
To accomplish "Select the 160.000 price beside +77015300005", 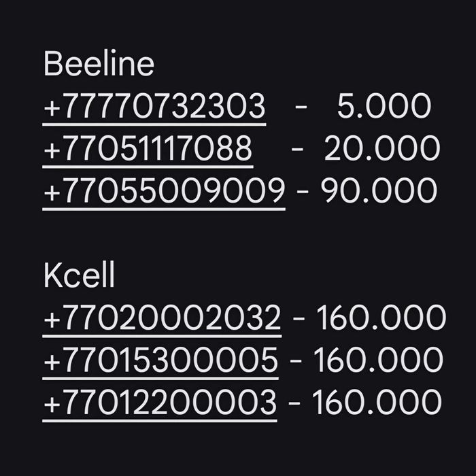I will click(379, 360).
